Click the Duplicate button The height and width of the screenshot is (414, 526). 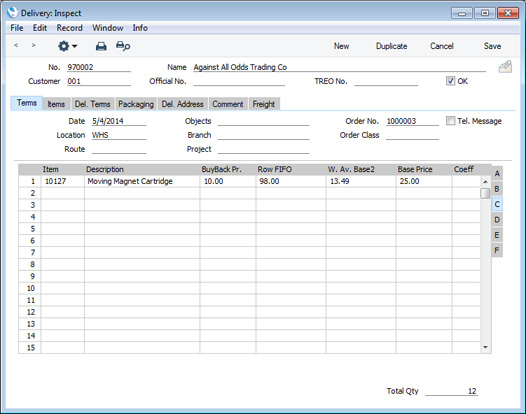(x=391, y=46)
